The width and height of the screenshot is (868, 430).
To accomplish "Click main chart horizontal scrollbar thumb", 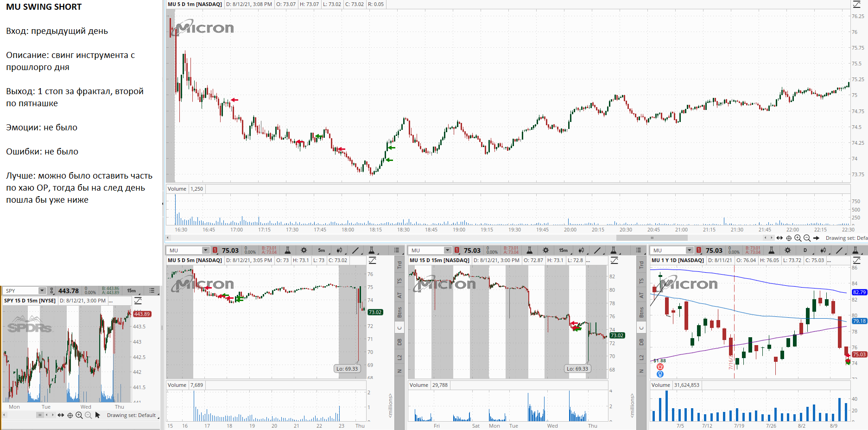I will (652, 238).
